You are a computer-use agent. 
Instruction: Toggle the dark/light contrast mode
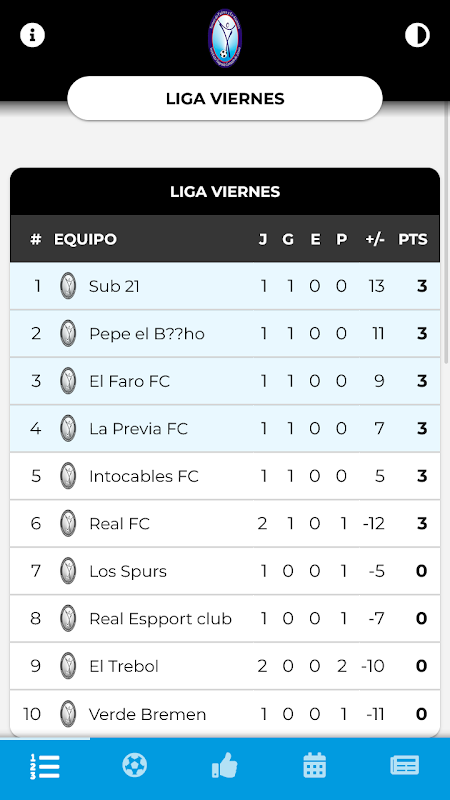tap(417, 35)
